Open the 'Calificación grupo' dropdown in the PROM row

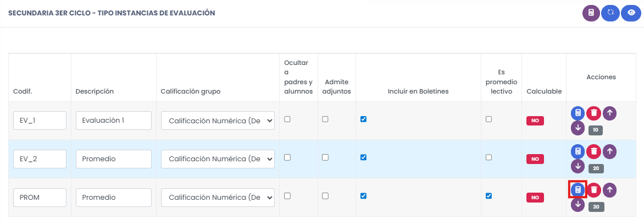(x=218, y=198)
